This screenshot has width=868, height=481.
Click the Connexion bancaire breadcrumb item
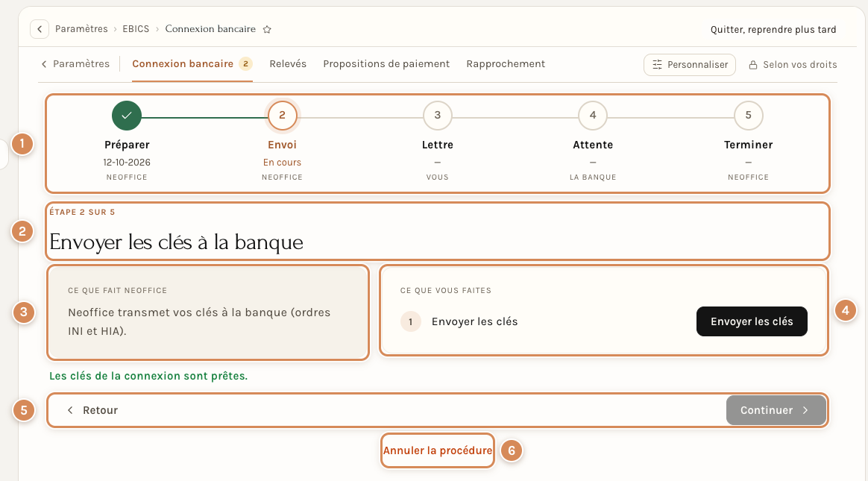pos(210,29)
